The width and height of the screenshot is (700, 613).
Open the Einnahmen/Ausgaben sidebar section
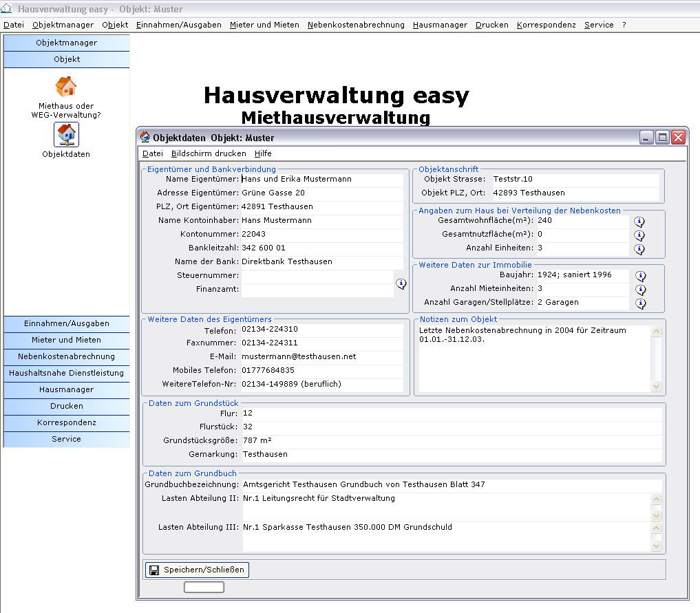(67, 323)
